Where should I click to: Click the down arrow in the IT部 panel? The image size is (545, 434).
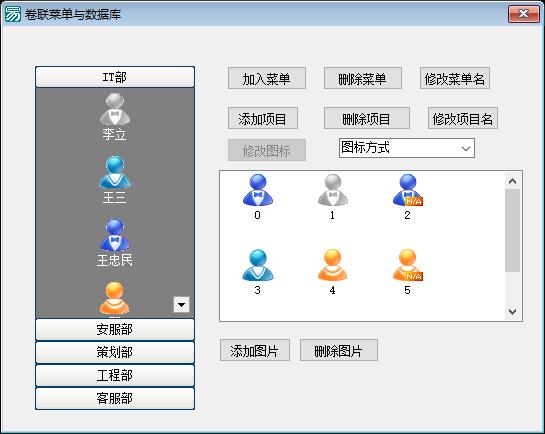point(181,305)
